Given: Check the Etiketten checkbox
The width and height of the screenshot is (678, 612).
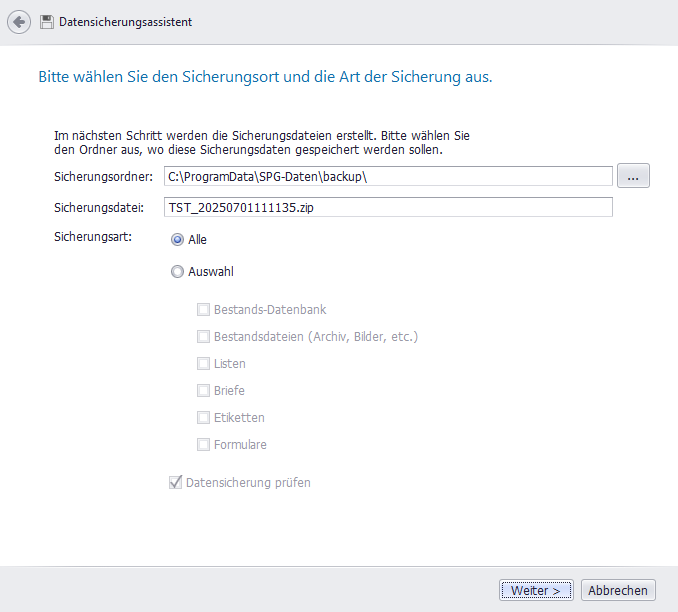Looking at the screenshot, I should point(204,418).
